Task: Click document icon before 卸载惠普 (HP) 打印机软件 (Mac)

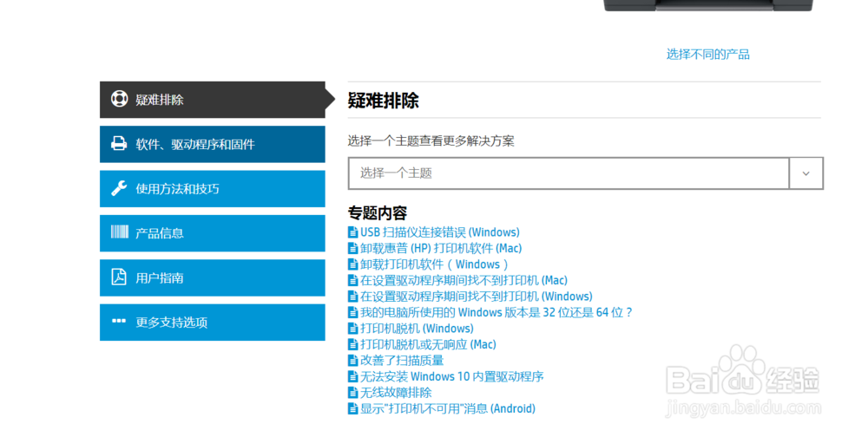Action: [352, 248]
